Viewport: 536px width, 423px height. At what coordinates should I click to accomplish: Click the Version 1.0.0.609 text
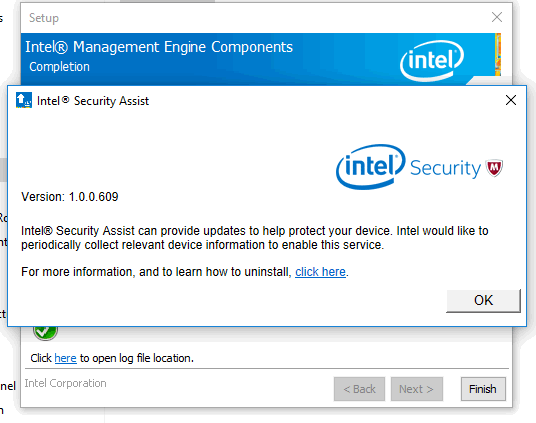(x=70, y=197)
